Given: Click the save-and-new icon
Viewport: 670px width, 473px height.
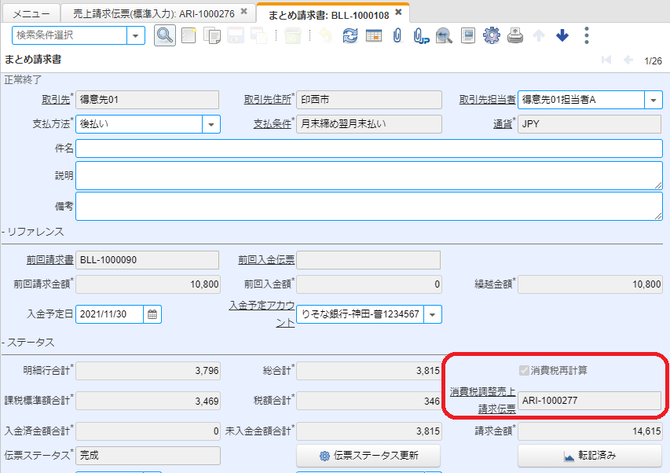Looking at the screenshot, I should [259, 35].
